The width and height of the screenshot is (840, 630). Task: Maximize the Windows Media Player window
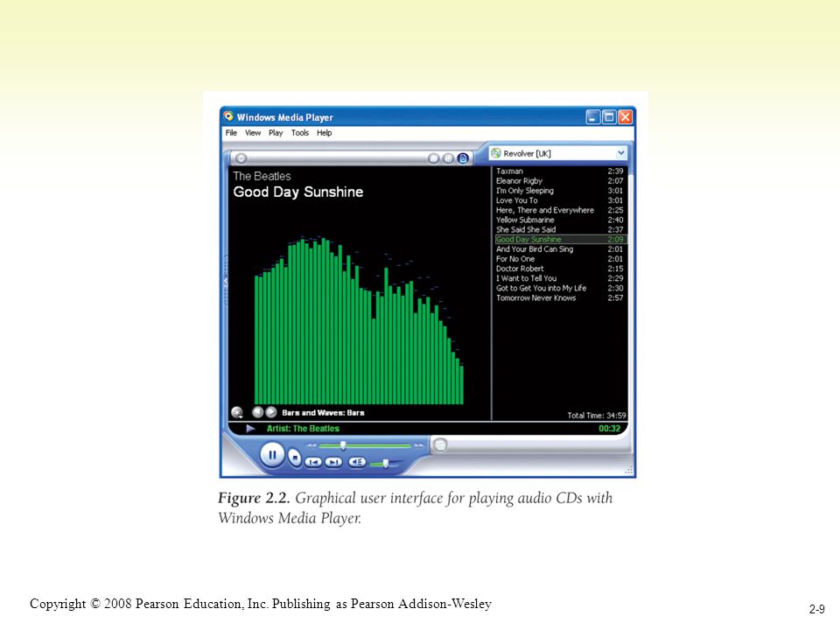coord(609,116)
